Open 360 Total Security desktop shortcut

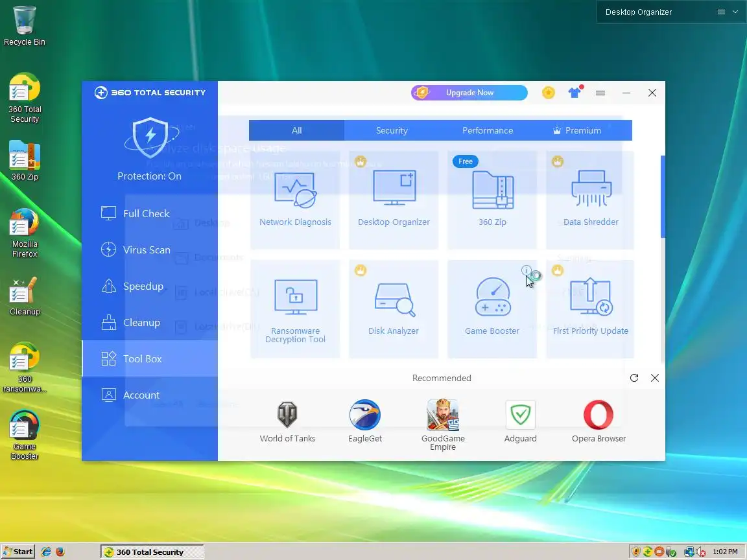click(x=25, y=98)
